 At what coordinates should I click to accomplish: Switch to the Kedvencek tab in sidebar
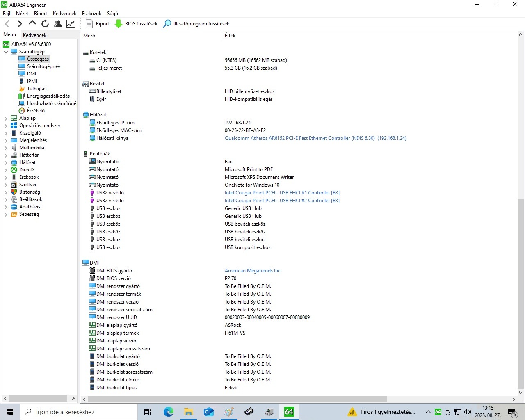click(34, 35)
